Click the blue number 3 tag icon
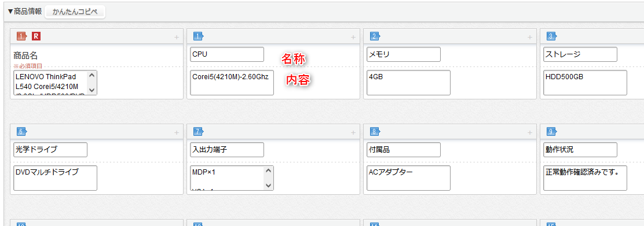The height and width of the screenshot is (226, 644). point(551,36)
